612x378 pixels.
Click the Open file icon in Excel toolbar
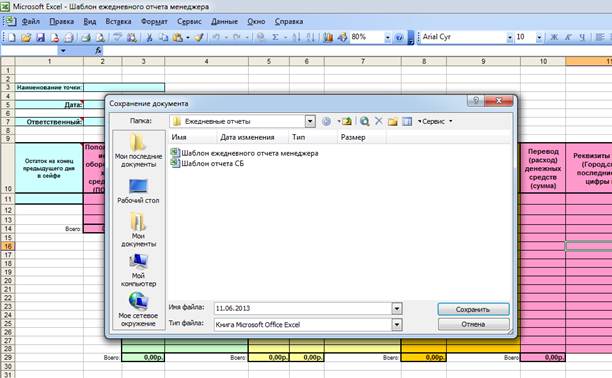(26, 37)
